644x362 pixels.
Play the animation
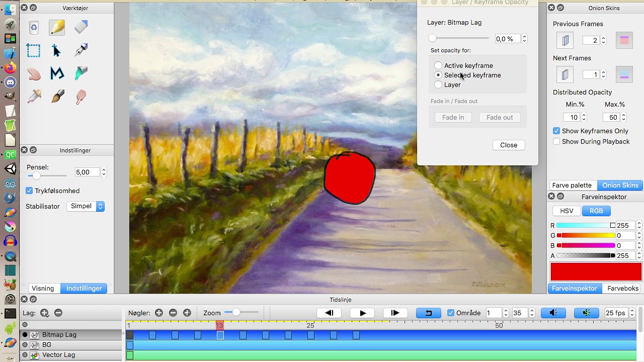[362, 313]
